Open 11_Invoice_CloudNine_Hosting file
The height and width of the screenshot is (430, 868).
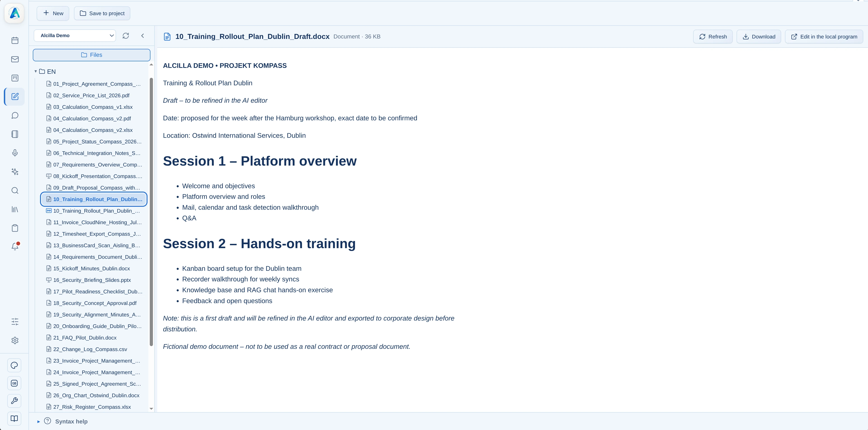click(94, 222)
